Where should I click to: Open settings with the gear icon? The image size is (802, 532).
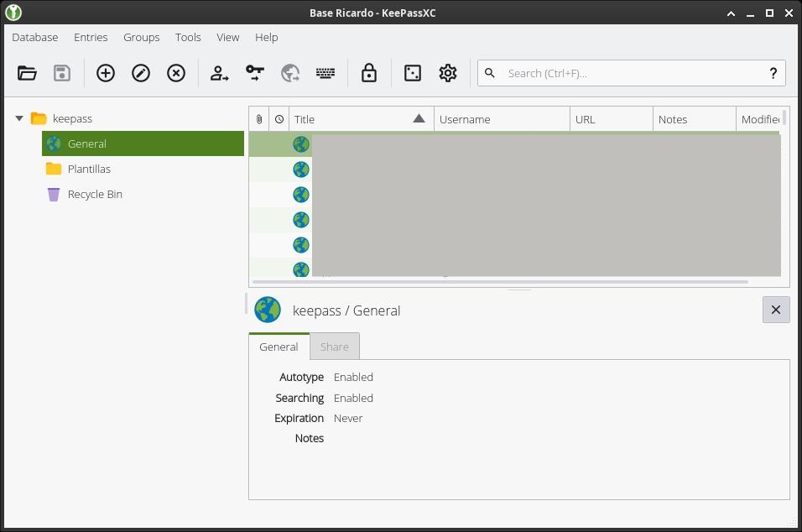coord(447,73)
